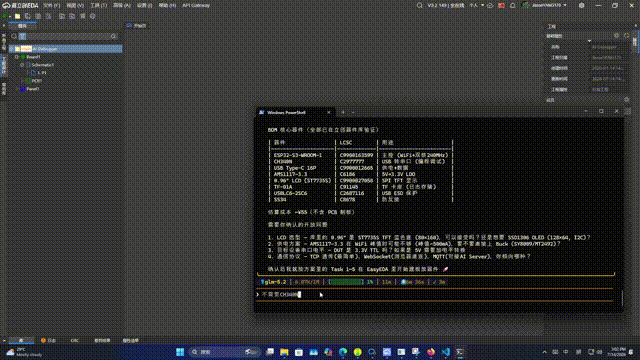Viewport: 640px width, 360px height.
Task: Click the DRC tab in bottom panel
Action: tap(75, 340)
